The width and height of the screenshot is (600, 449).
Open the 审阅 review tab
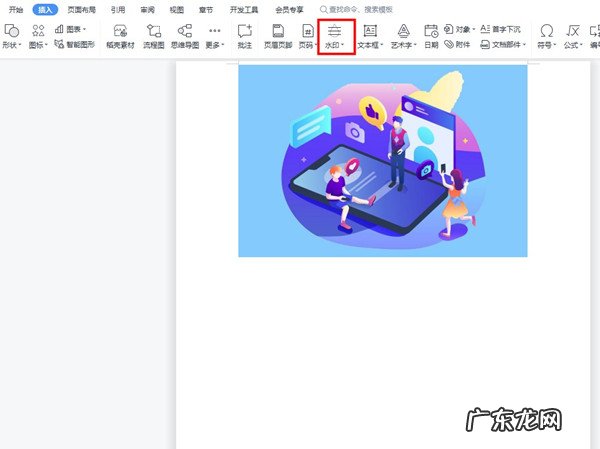[x=148, y=9]
